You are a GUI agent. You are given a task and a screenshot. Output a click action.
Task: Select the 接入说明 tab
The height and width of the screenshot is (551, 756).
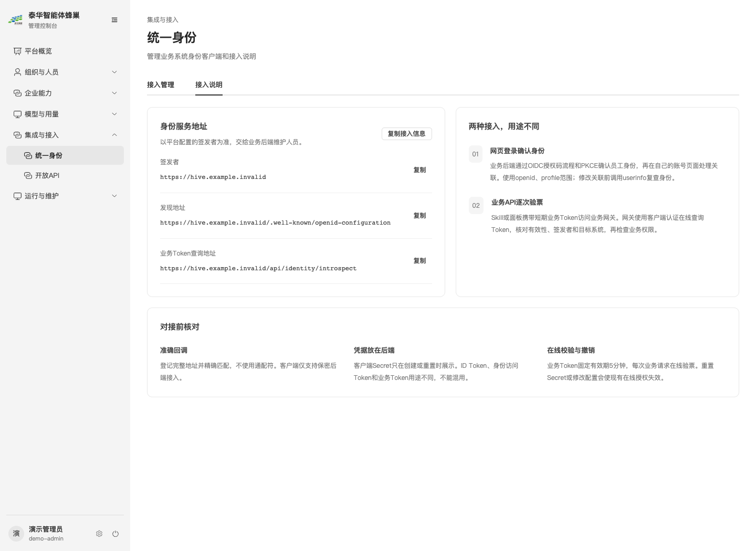point(209,84)
